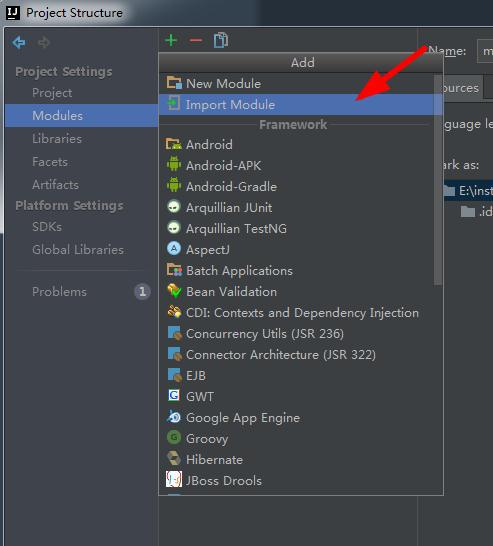Choose the Android-Gradle framework icon

[174, 187]
